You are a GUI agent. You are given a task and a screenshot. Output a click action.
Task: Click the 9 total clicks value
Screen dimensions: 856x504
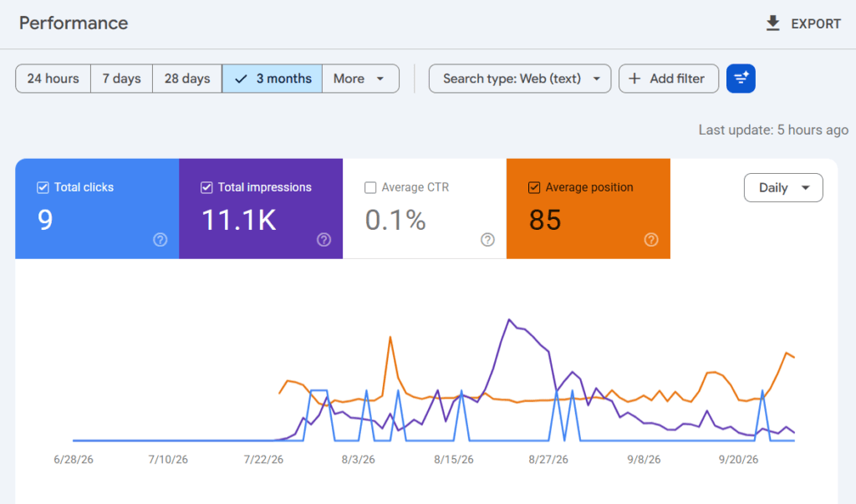45,220
